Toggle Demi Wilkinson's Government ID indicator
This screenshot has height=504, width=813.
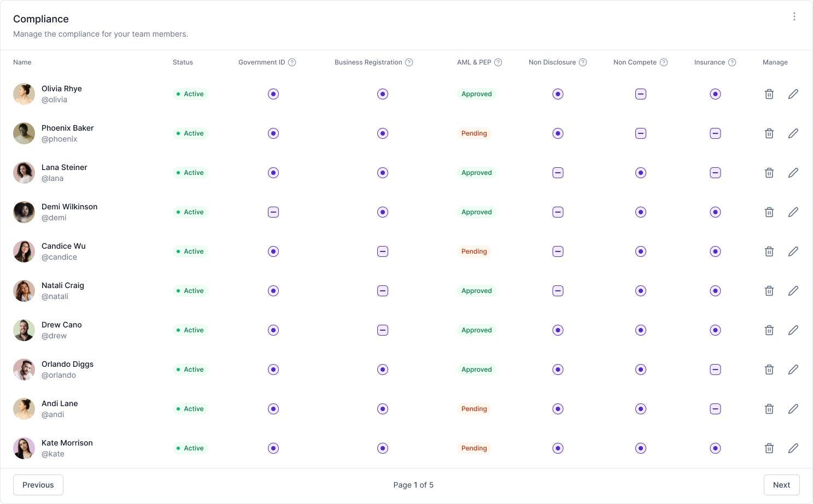tap(273, 212)
